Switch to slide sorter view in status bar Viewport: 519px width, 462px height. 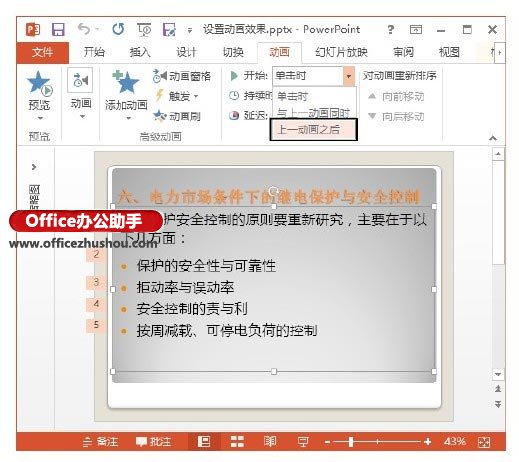click(x=237, y=441)
